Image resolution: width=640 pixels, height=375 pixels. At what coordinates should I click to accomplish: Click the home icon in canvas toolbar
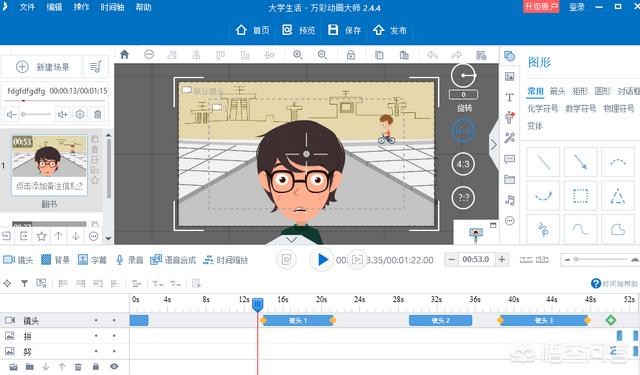pos(124,55)
